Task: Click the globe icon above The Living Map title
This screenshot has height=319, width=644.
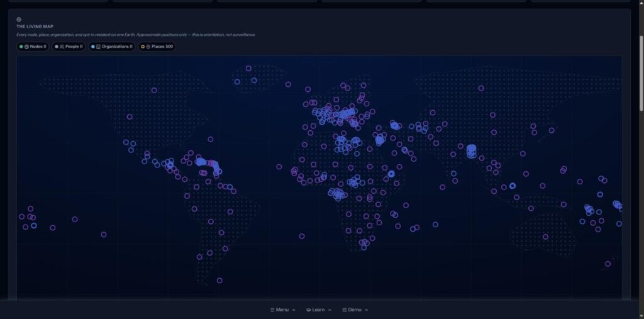Action: [x=19, y=20]
